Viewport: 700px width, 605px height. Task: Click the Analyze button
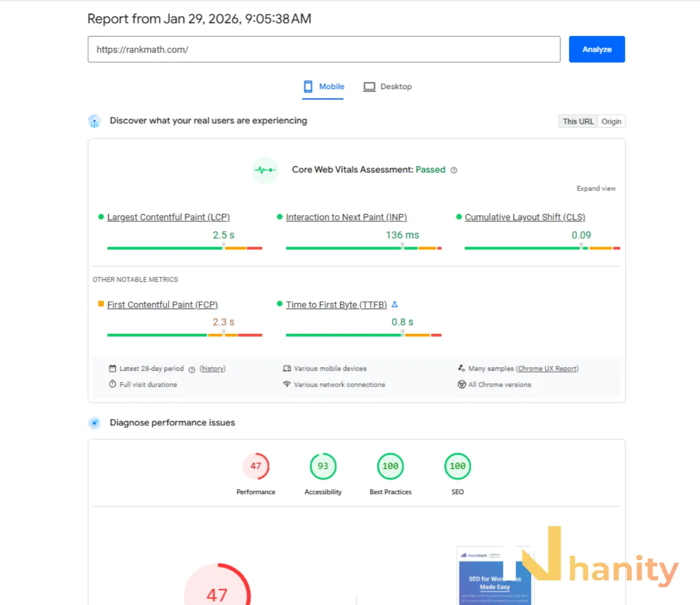click(x=596, y=49)
